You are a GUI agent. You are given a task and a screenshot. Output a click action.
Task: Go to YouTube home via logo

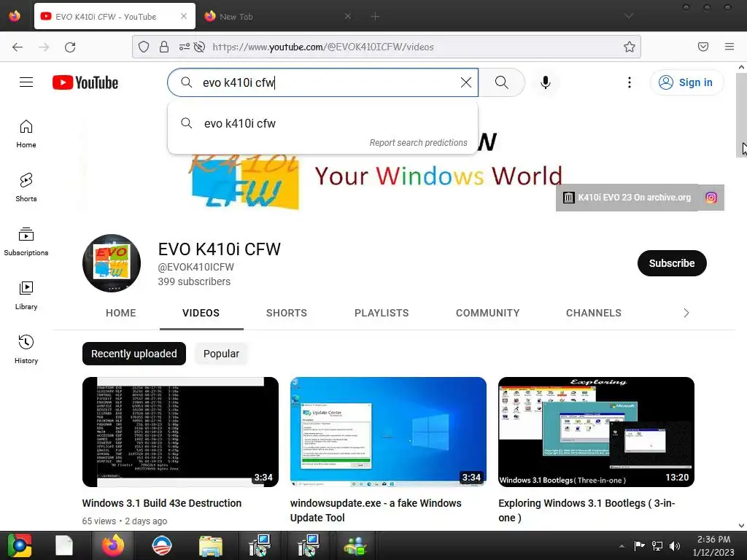pyautogui.click(x=85, y=82)
